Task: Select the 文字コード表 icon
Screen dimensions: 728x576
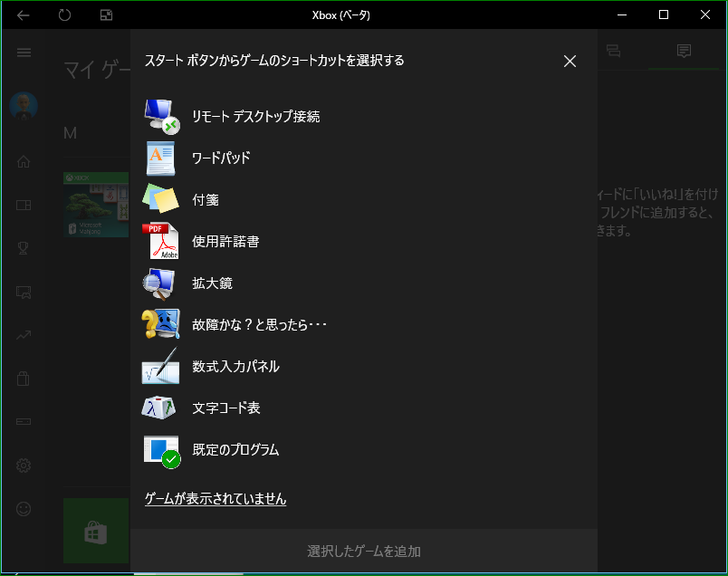Action: tap(158, 408)
